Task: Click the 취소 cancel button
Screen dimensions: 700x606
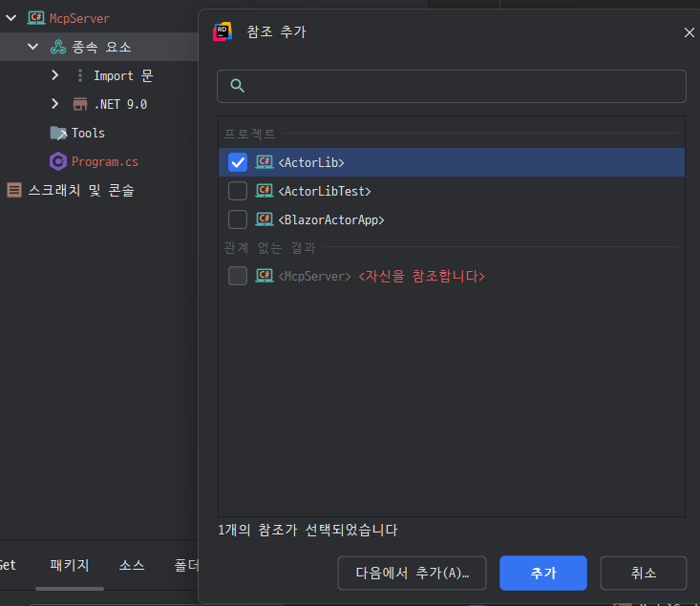Action: pyautogui.click(x=643, y=573)
